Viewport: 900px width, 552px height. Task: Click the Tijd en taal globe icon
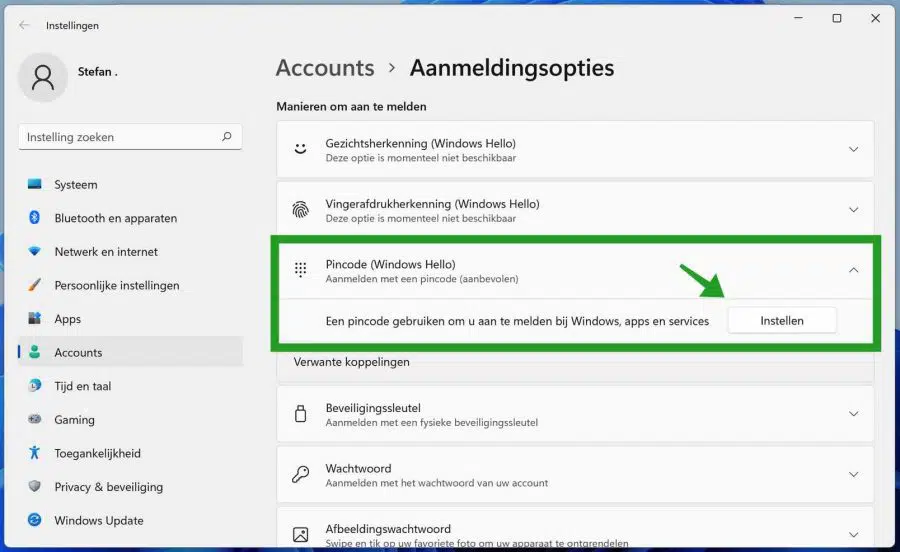(34, 386)
